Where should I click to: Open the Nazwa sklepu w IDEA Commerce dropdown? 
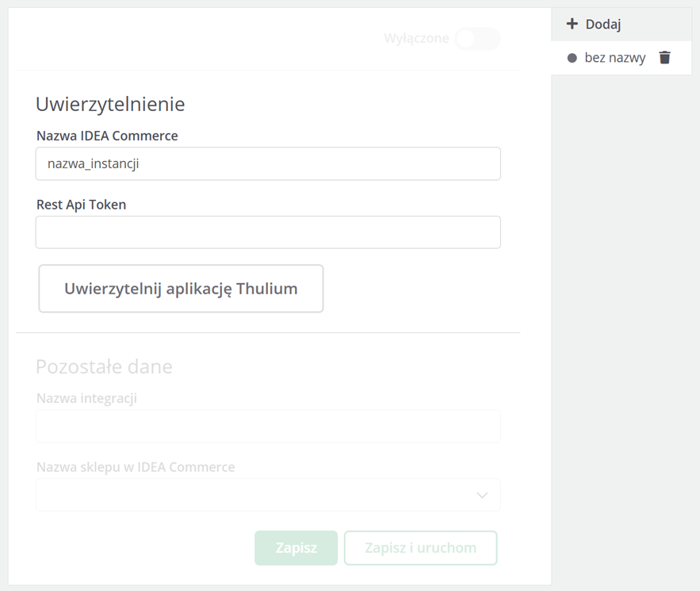click(268, 495)
